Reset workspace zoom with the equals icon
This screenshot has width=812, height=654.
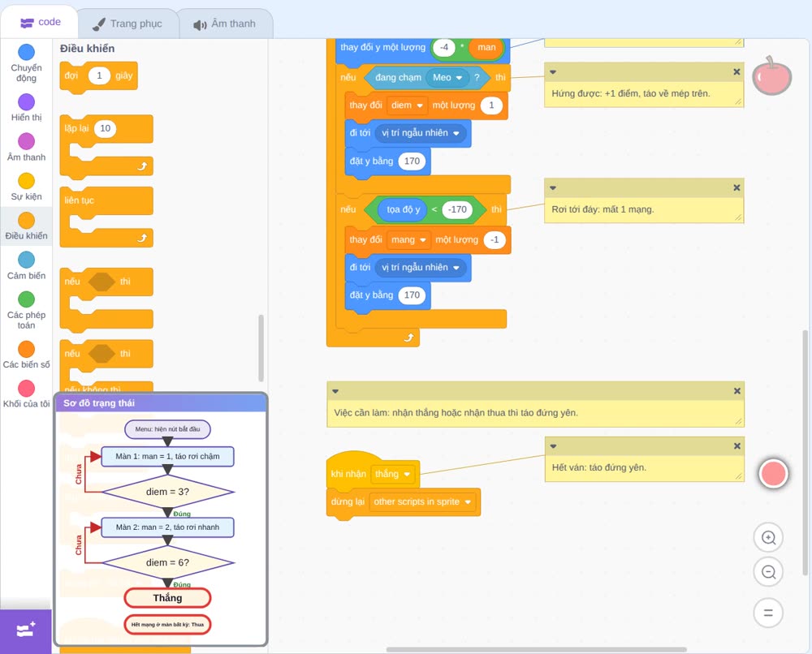[x=768, y=613]
